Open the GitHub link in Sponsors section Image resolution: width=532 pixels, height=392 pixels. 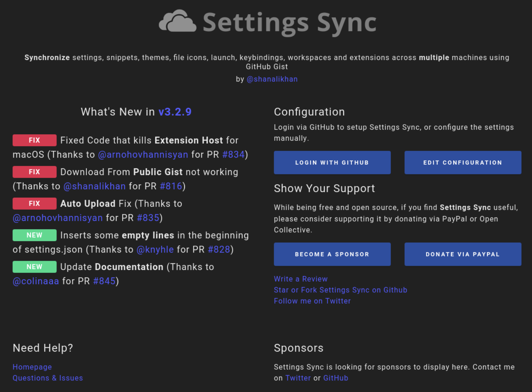coord(335,378)
